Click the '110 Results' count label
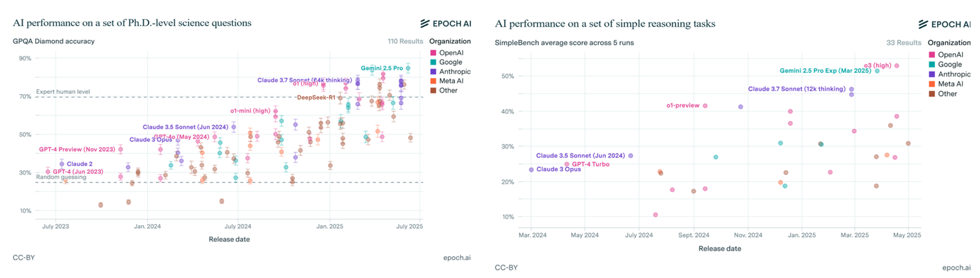This screenshot has width=980, height=278. point(405,41)
